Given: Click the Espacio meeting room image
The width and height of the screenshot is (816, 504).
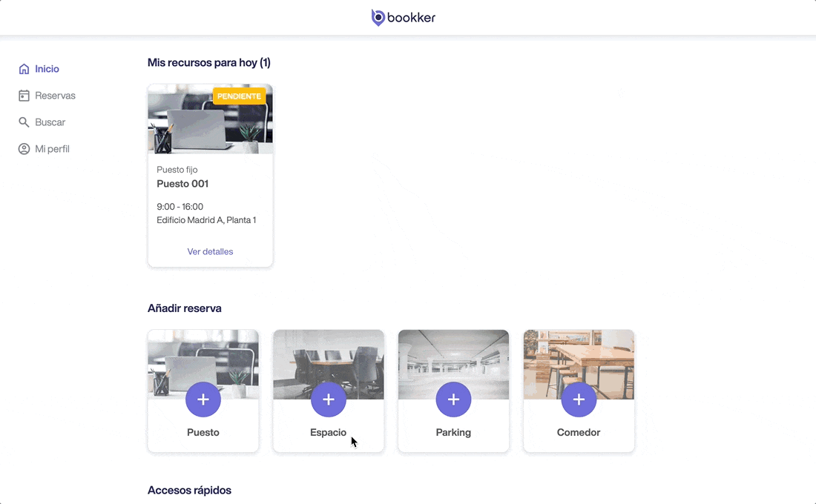Looking at the screenshot, I should [329, 354].
